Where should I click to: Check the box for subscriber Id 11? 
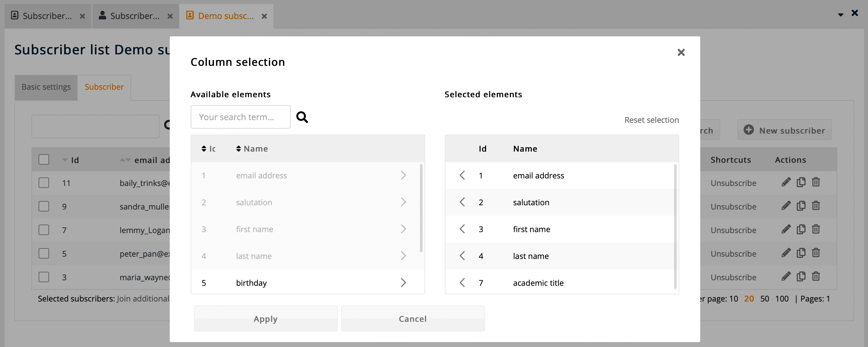pos(44,183)
